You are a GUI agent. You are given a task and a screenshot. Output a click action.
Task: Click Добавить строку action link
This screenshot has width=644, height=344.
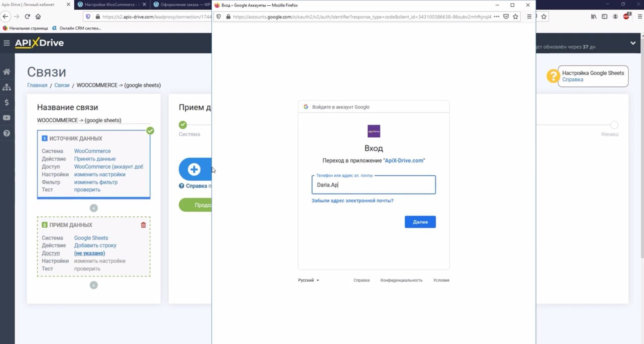pos(95,245)
